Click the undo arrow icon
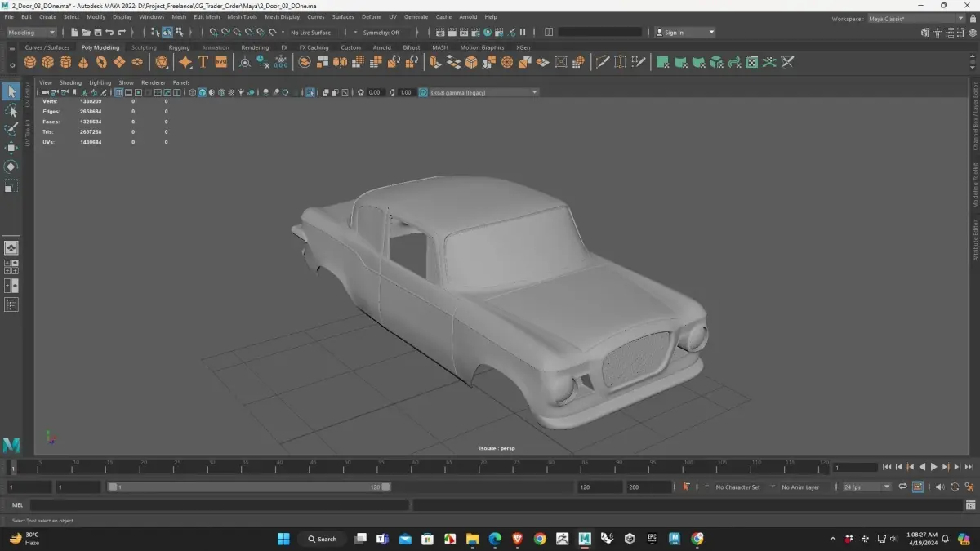The width and height of the screenshot is (980, 551). tap(109, 33)
